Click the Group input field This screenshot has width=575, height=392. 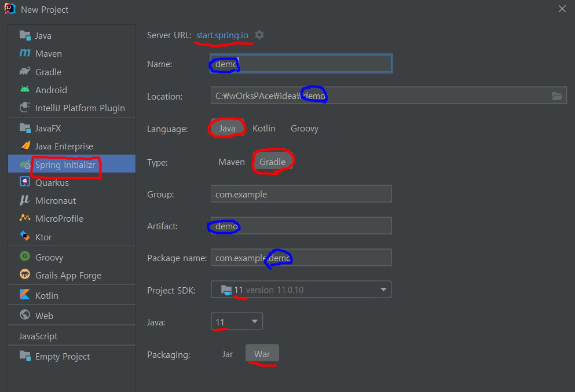tap(301, 194)
